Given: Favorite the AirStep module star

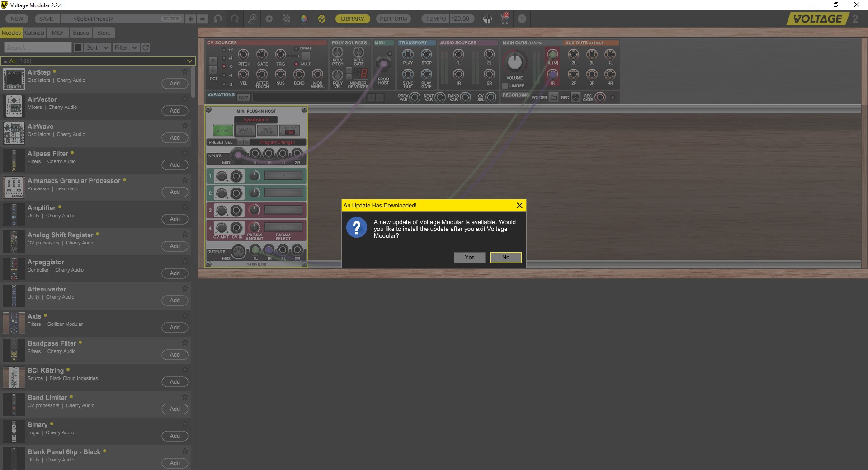Looking at the screenshot, I should pyautogui.click(x=185, y=71).
